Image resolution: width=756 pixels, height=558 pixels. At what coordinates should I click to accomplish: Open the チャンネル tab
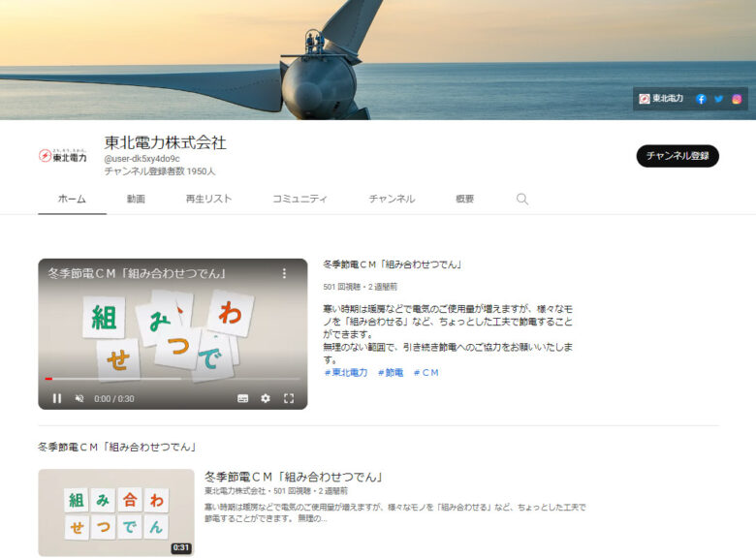coord(392,199)
